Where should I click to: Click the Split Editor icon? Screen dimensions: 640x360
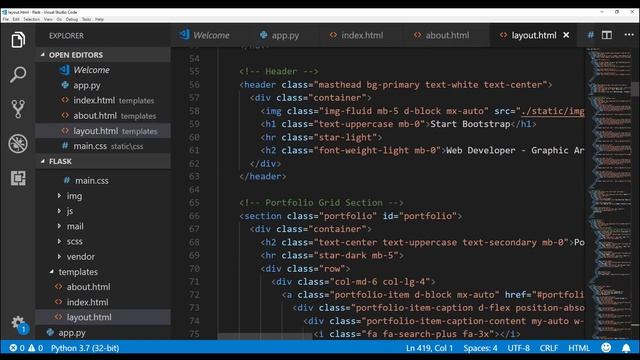pos(607,35)
